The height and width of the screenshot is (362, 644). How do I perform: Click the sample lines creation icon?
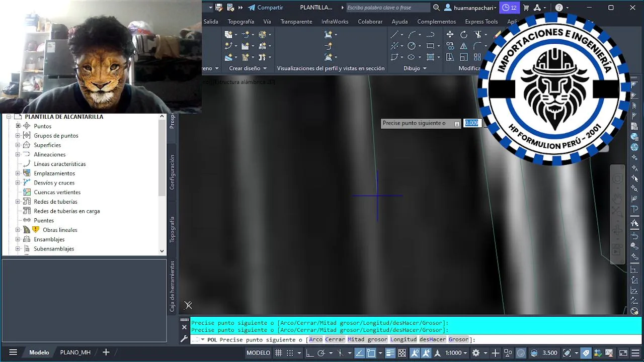(328, 46)
